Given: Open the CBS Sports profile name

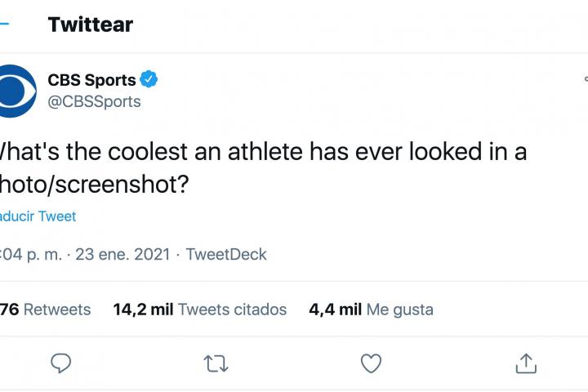Looking at the screenshot, I should pyautogui.click(x=91, y=80).
